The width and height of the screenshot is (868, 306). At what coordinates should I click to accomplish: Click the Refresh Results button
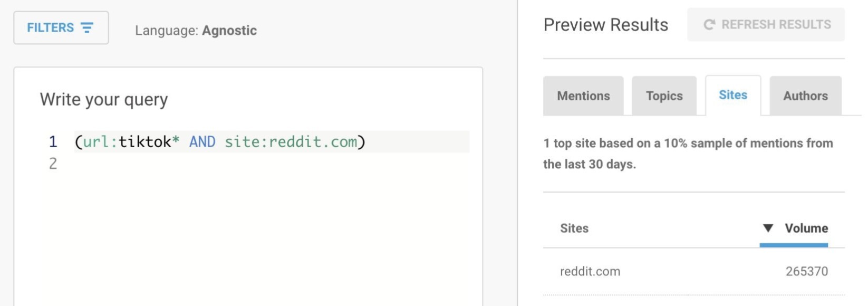tap(766, 25)
